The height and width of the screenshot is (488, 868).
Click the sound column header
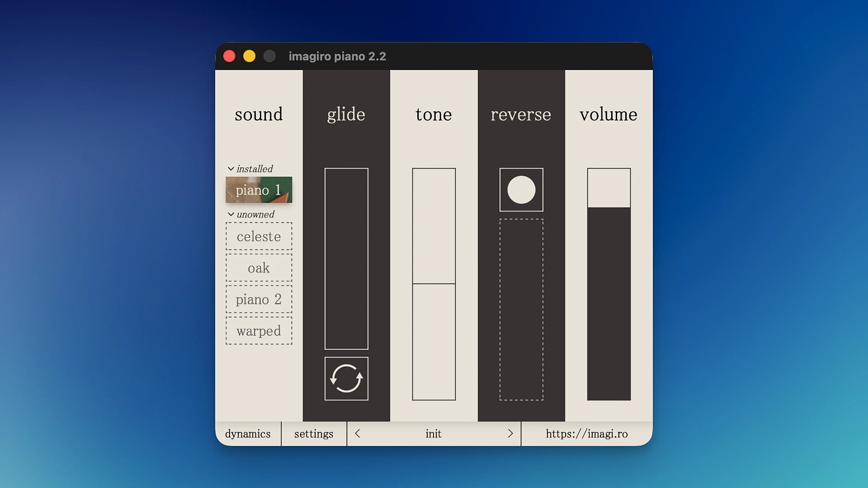coord(259,114)
